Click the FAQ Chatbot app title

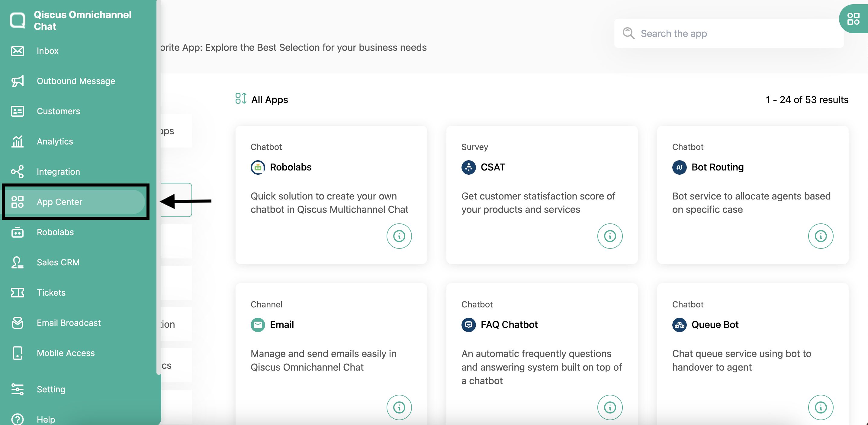click(x=509, y=325)
